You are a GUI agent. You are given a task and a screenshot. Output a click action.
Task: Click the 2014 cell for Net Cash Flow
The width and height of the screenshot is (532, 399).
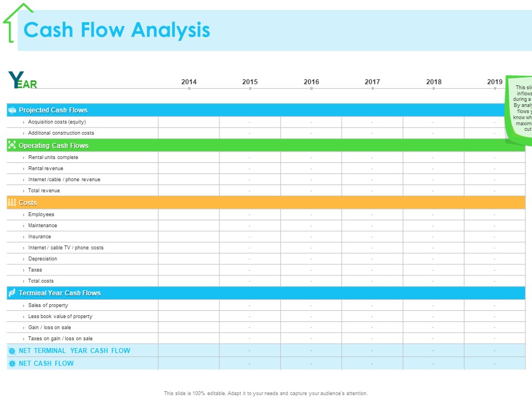(x=188, y=364)
